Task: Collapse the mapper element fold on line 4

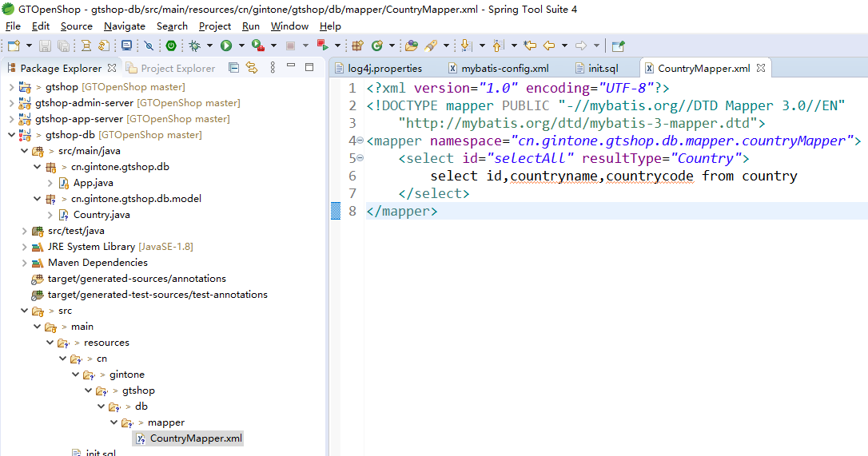Action: click(x=360, y=141)
